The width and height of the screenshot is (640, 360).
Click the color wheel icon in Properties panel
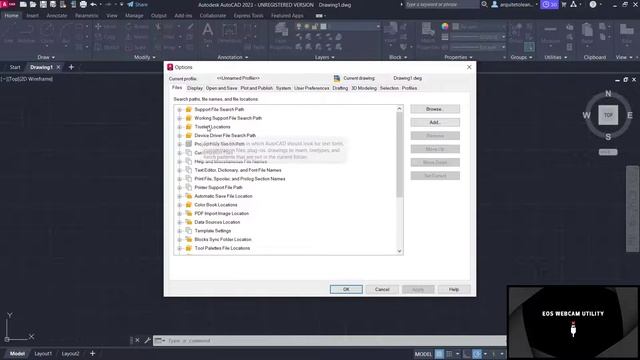[x=445, y=26]
